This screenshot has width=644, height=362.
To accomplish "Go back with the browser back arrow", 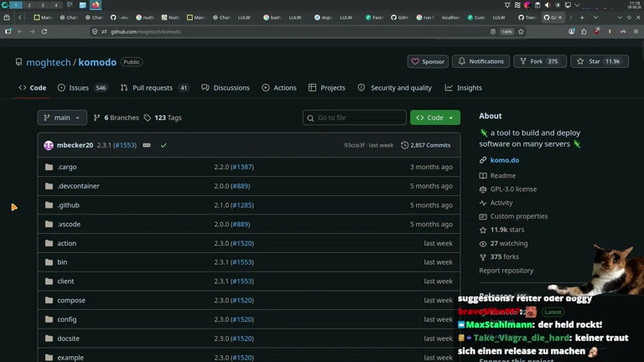I will [x=20, y=32].
